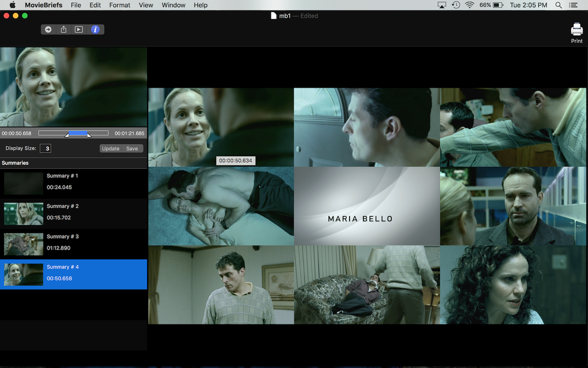Click the Display Size input field

coord(45,149)
